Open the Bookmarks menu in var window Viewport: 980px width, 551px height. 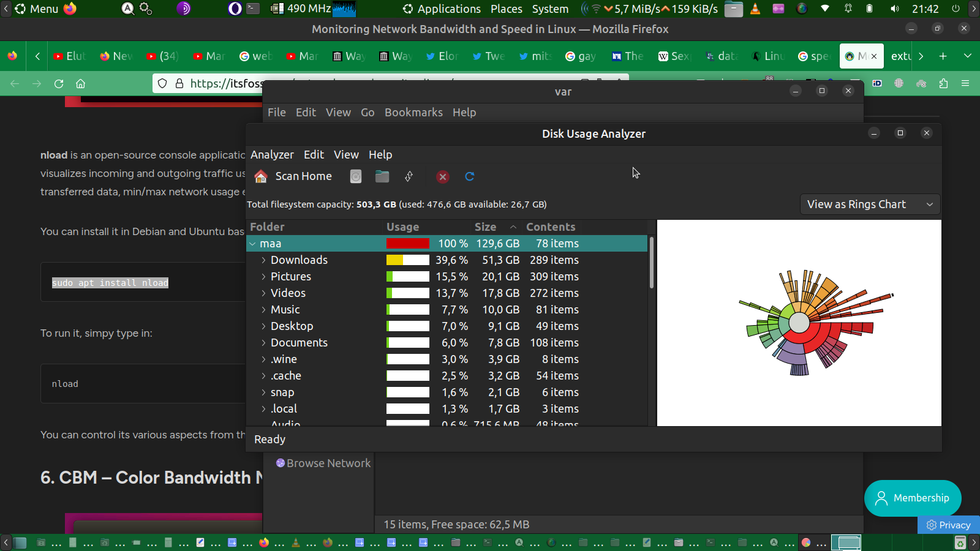[413, 113]
